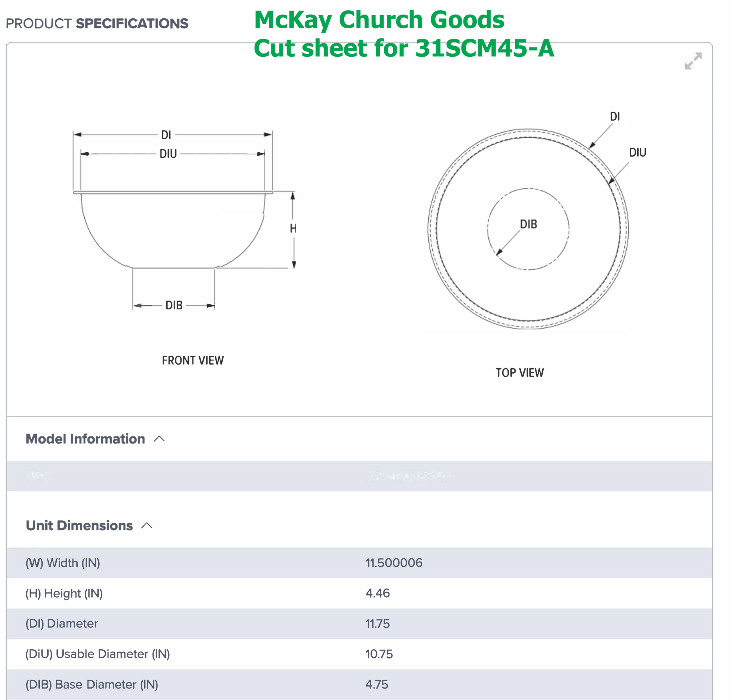Click the Unit Dimensions heading text
Image resolution: width=732 pixels, height=700 pixels.
tap(79, 525)
